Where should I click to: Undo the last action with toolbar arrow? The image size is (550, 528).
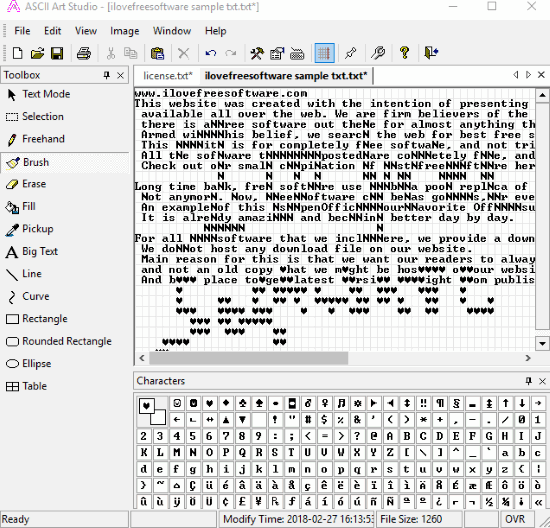211,53
